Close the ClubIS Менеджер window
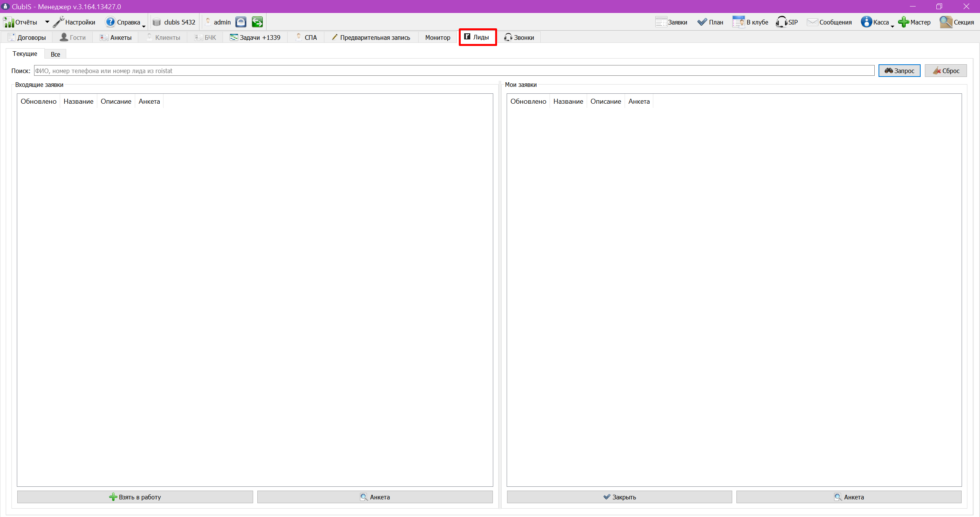Image resolution: width=980 pixels, height=517 pixels. pos(966,7)
